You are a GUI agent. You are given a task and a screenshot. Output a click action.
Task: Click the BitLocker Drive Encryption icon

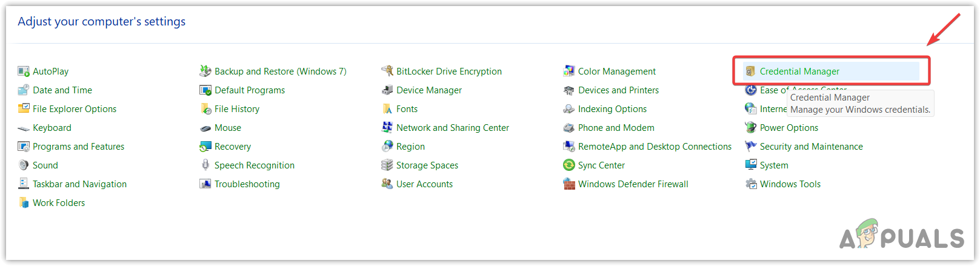point(387,71)
